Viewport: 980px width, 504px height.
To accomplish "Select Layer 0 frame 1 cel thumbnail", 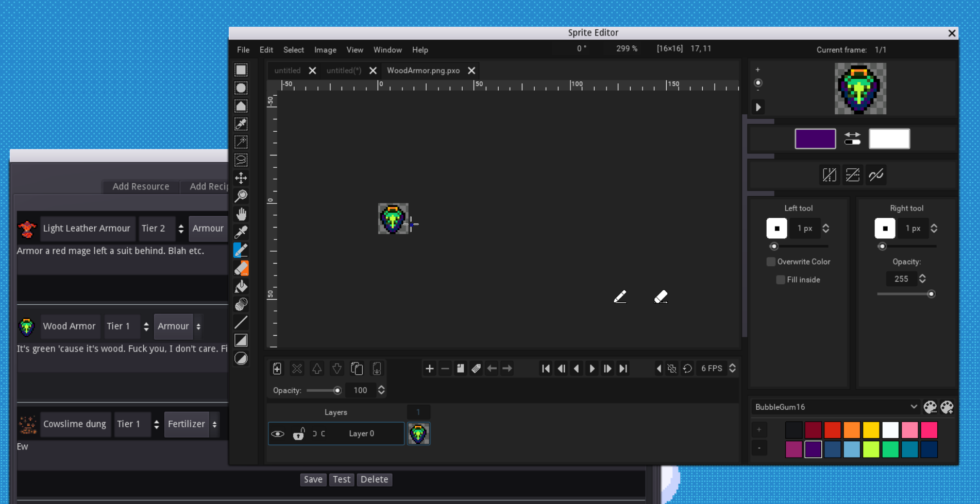I will pyautogui.click(x=418, y=434).
